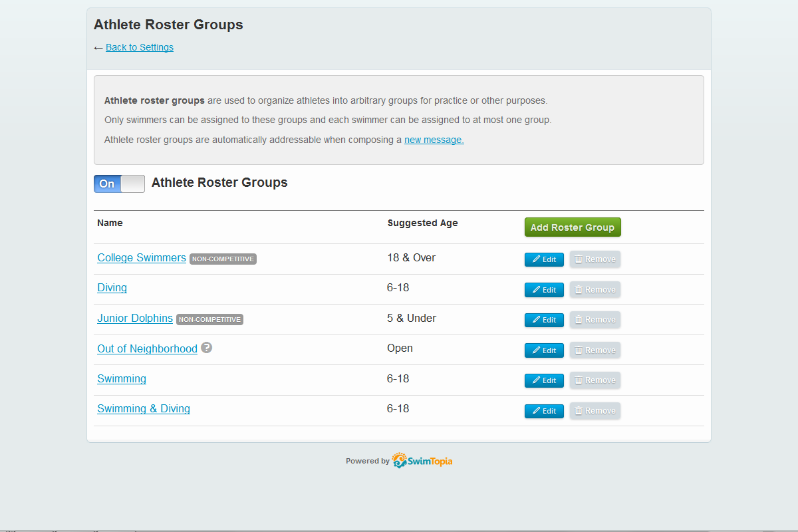The height and width of the screenshot is (532, 798).
Task: Click the back arrow beside Back to Settings
Action: point(98,47)
